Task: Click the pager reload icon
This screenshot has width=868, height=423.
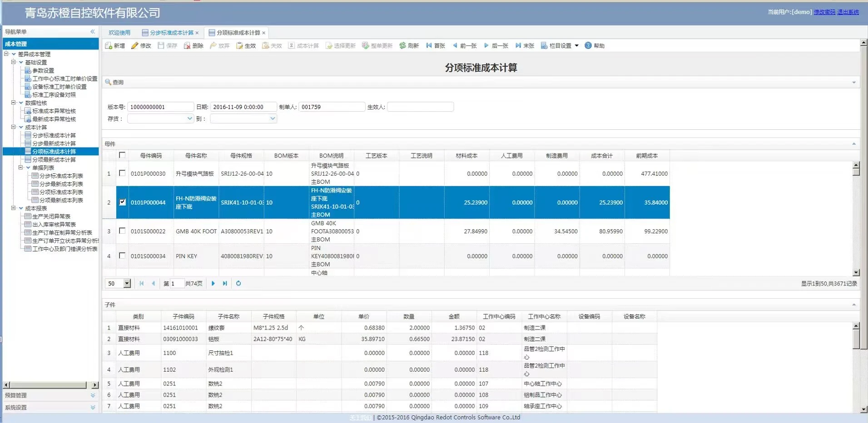Action: [x=238, y=283]
